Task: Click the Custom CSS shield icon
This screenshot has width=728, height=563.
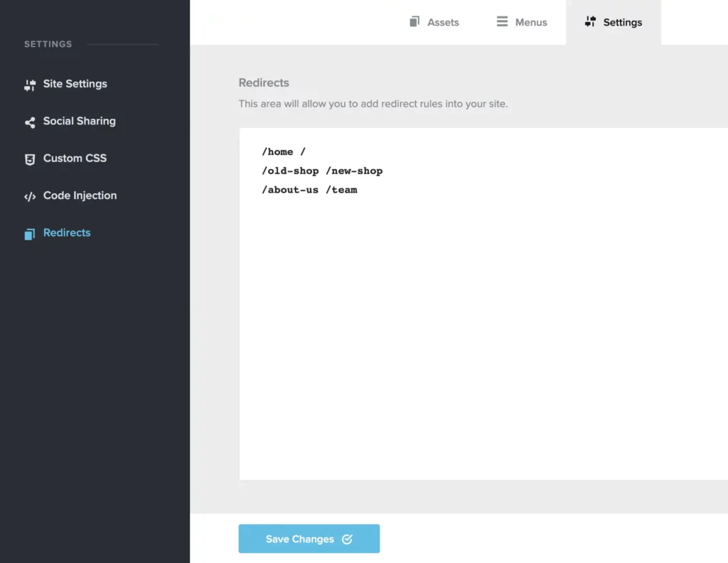Action: tap(30, 158)
